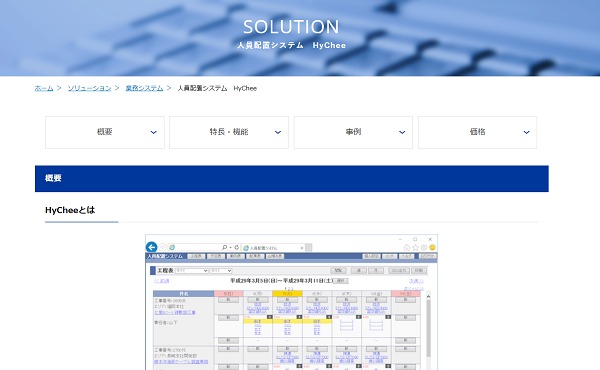600x370 pixels.
Task: Close the 人員配置システム browser tab
Action: click(x=302, y=248)
